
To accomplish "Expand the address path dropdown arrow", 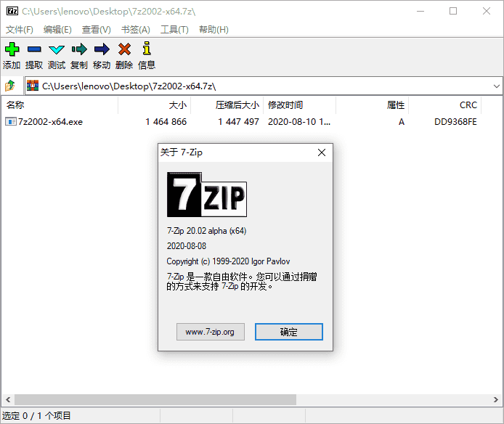I will 497,86.
